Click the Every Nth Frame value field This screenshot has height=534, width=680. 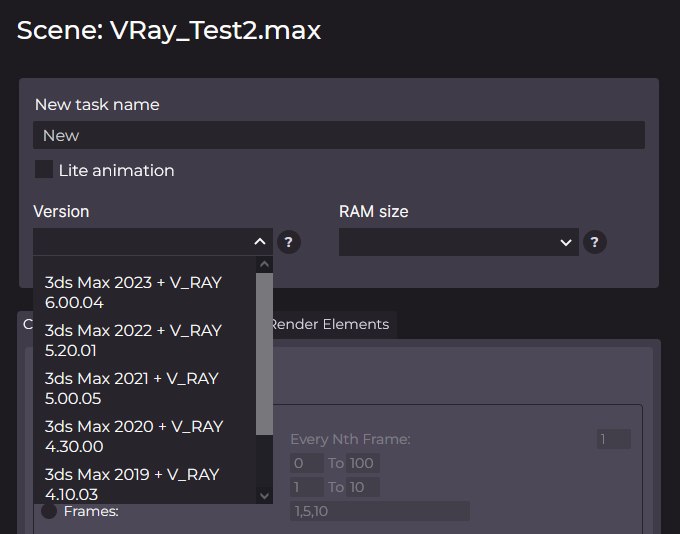(x=614, y=439)
